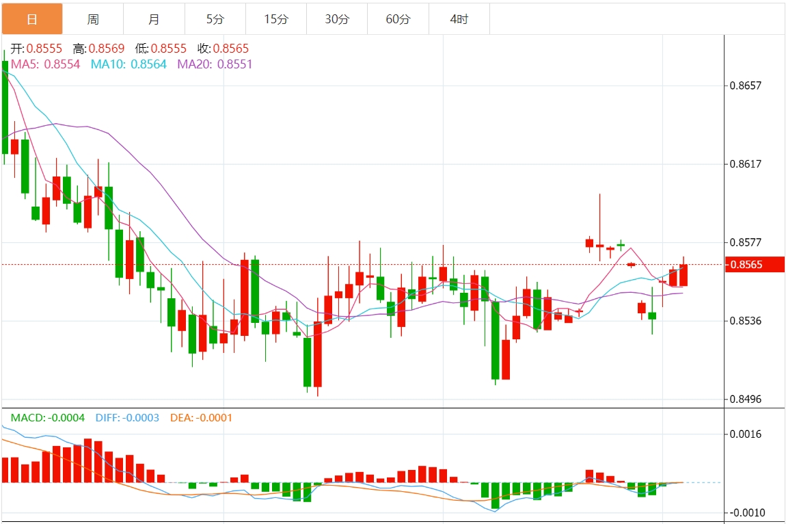The width and height of the screenshot is (812, 524).
Task: Click the -0.0010 MACD axis label
Action: pyautogui.click(x=747, y=512)
